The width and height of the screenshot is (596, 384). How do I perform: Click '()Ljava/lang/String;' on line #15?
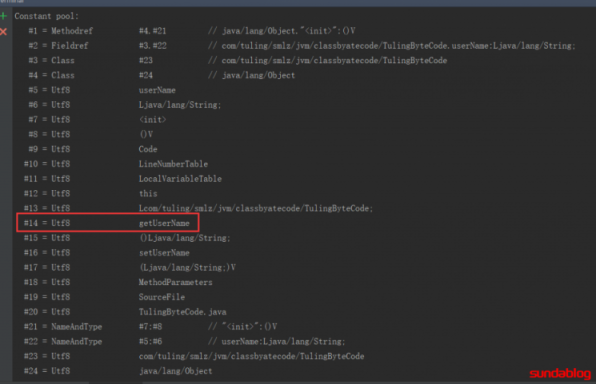coord(185,238)
